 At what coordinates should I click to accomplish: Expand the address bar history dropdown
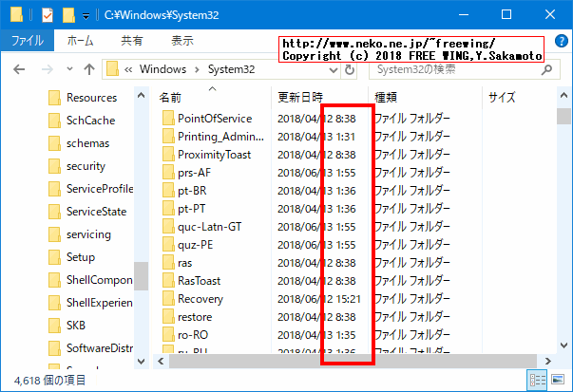point(334,69)
